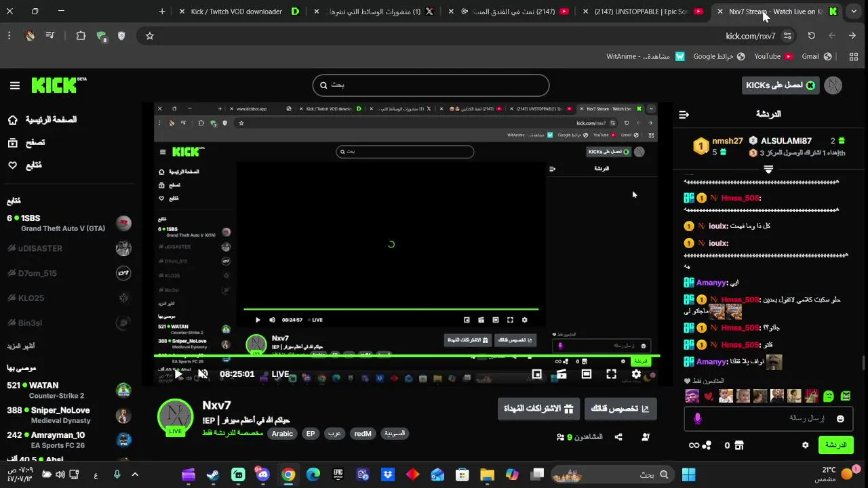Click the Customize your channel button
The image size is (868, 488).
[620, 409]
